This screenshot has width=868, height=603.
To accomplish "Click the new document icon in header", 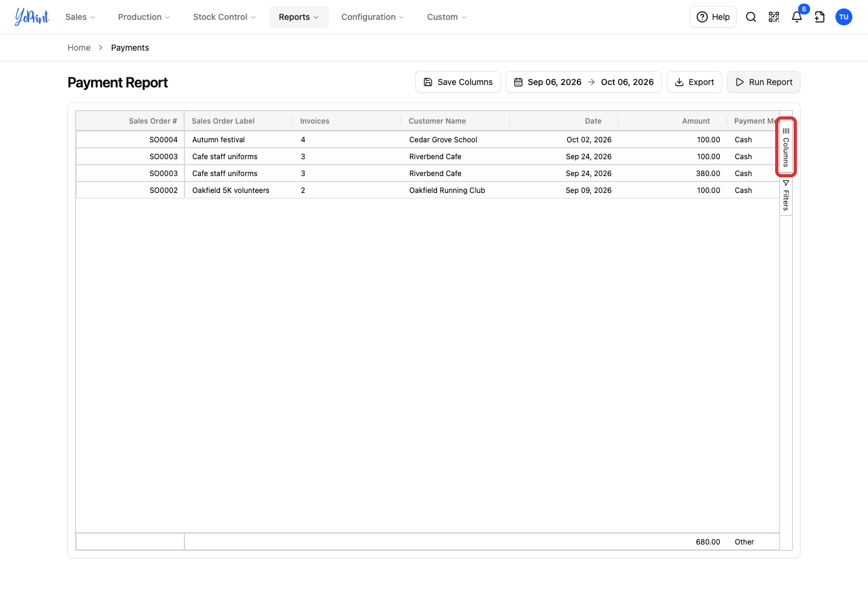I will [820, 17].
